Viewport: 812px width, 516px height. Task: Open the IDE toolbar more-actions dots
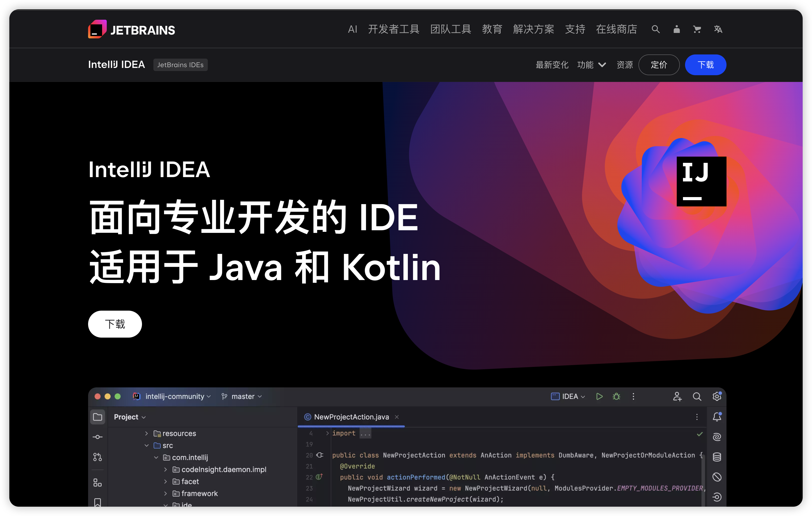coord(633,396)
